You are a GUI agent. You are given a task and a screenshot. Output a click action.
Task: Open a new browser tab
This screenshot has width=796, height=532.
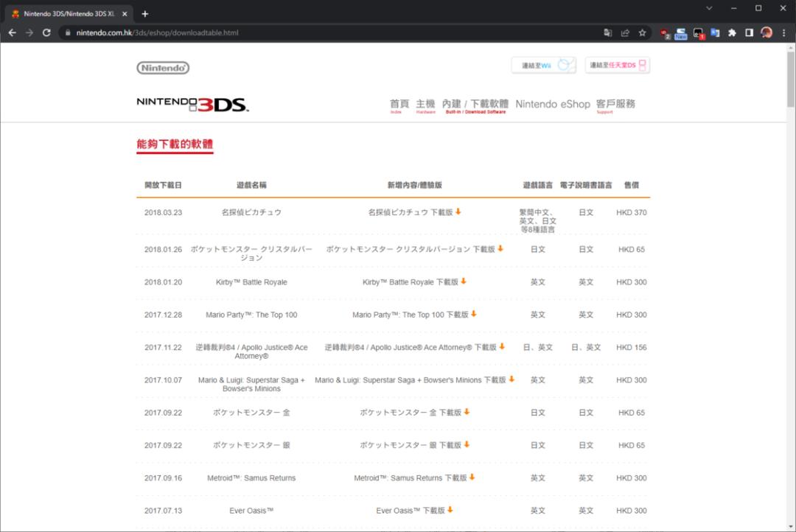[x=145, y=14]
